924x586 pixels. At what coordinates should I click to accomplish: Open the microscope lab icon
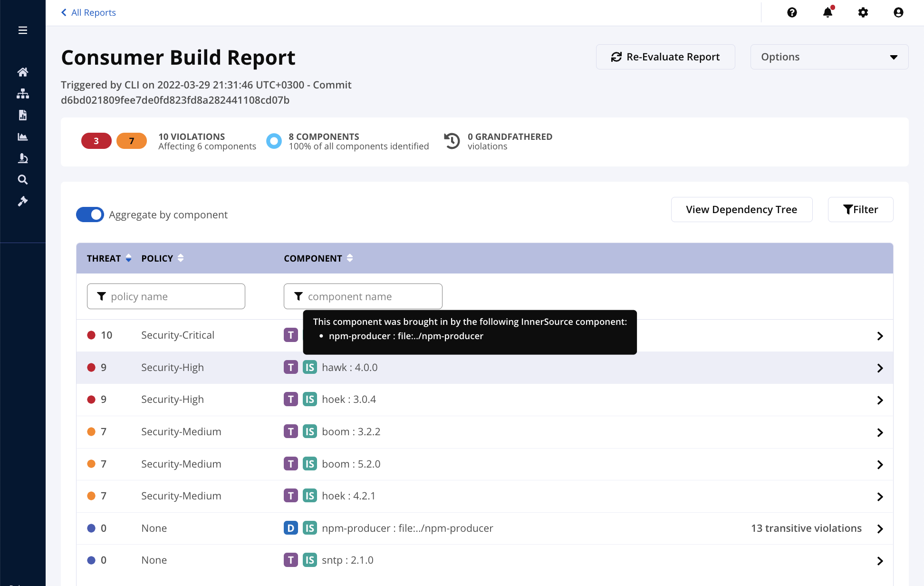[x=22, y=158]
